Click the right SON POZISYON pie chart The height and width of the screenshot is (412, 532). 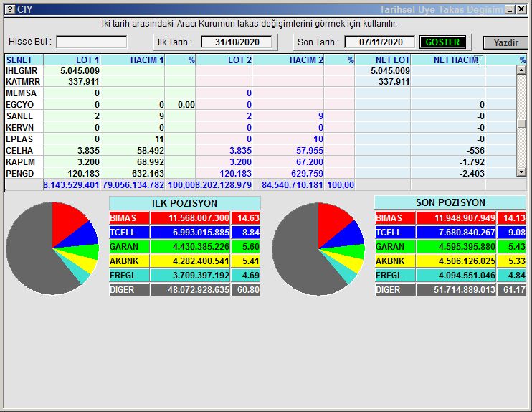pos(318,248)
